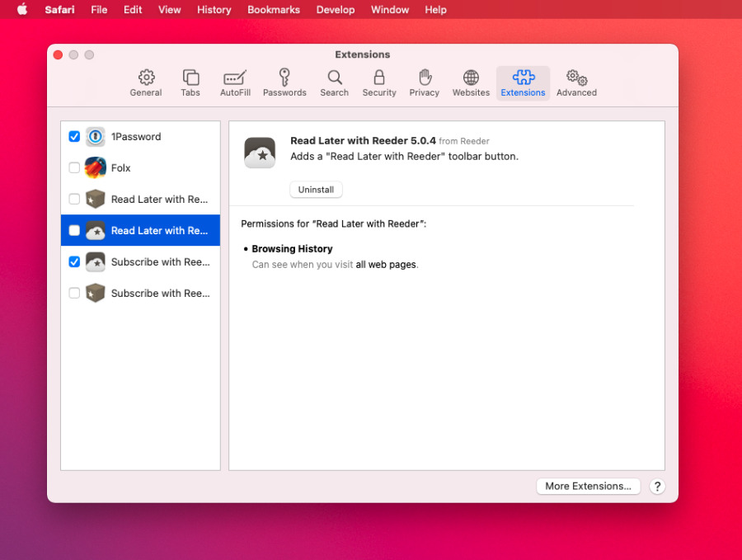This screenshot has height=560, width=742.
Task: Open the AutoFill preferences pane
Action: coord(235,82)
